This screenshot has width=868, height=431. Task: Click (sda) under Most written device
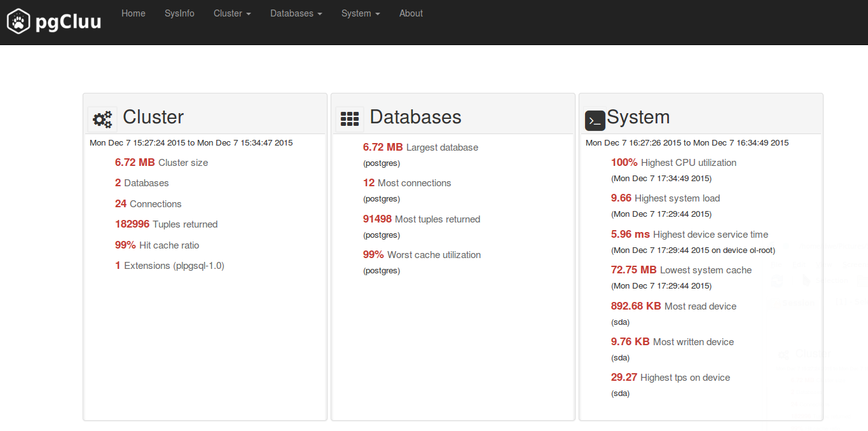click(x=621, y=358)
